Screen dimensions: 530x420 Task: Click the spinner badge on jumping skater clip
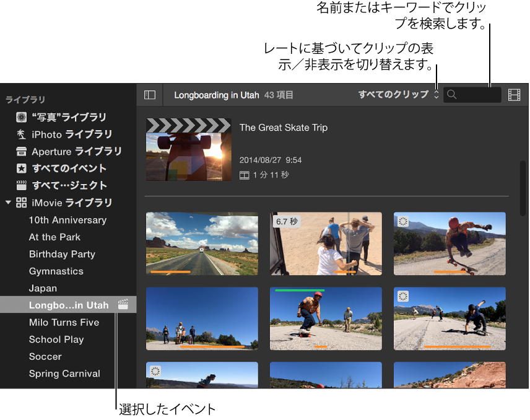403,222
